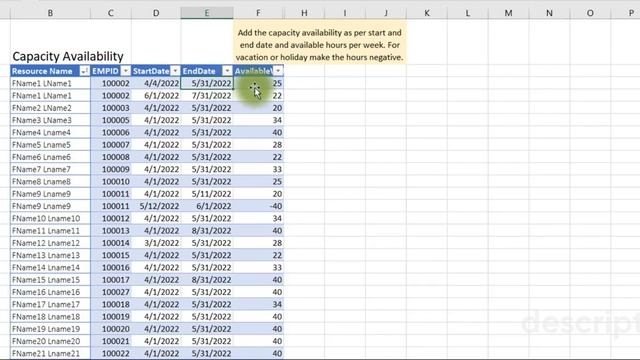The image size is (640, 360).
Task: Select EMPID cell 100015
Action: [x=111, y=255]
